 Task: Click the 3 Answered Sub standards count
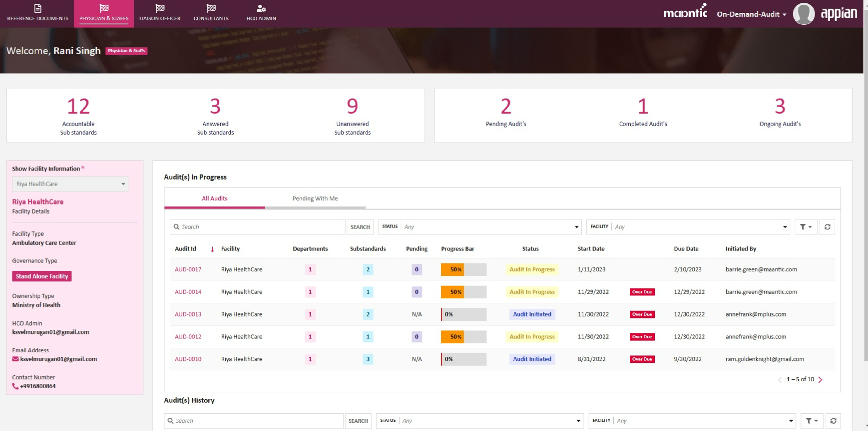point(215,106)
